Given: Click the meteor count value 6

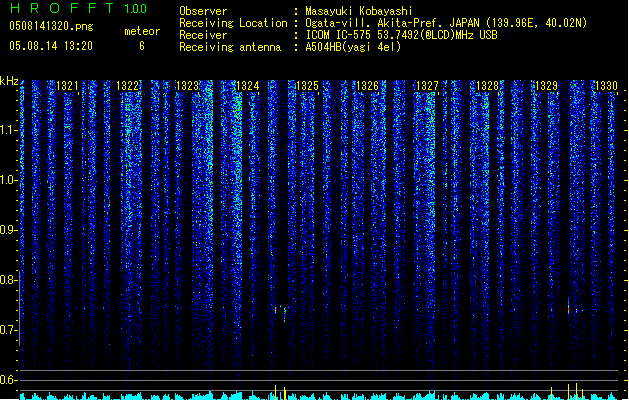Looking at the screenshot, I should [142, 46].
